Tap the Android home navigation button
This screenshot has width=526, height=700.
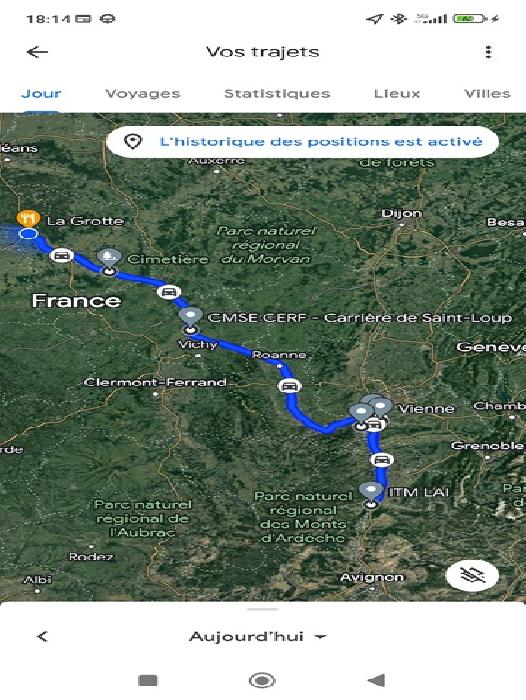pyautogui.click(x=262, y=680)
